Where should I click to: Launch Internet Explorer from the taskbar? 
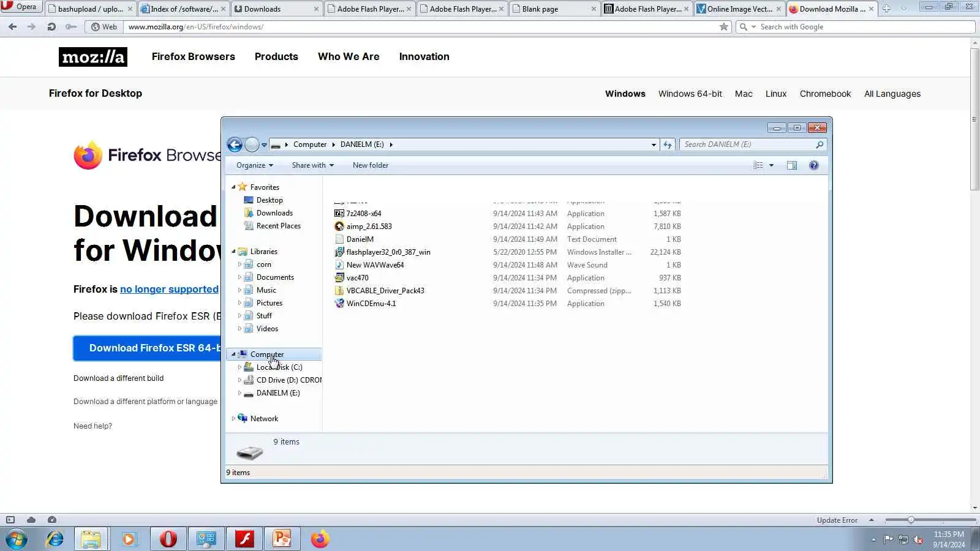55,539
